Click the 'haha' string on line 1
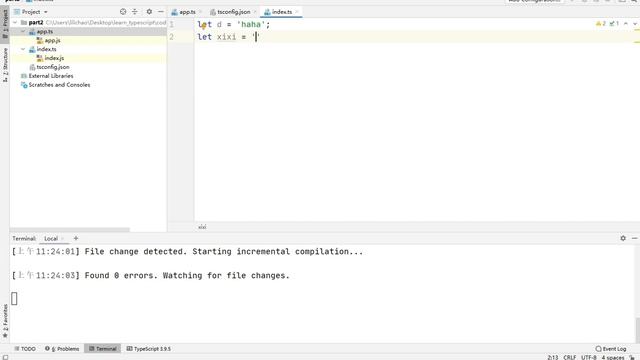 pyautogui.click(x=251, y=24)
